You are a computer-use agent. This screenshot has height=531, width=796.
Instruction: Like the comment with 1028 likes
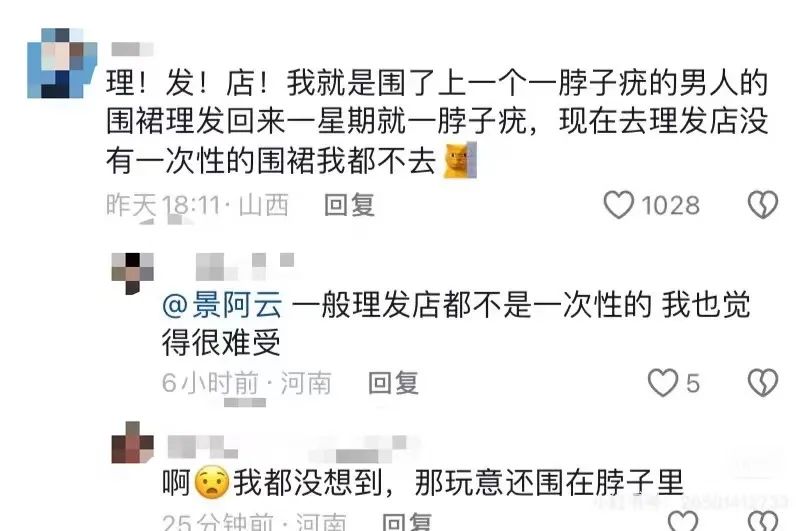(618, 205)
